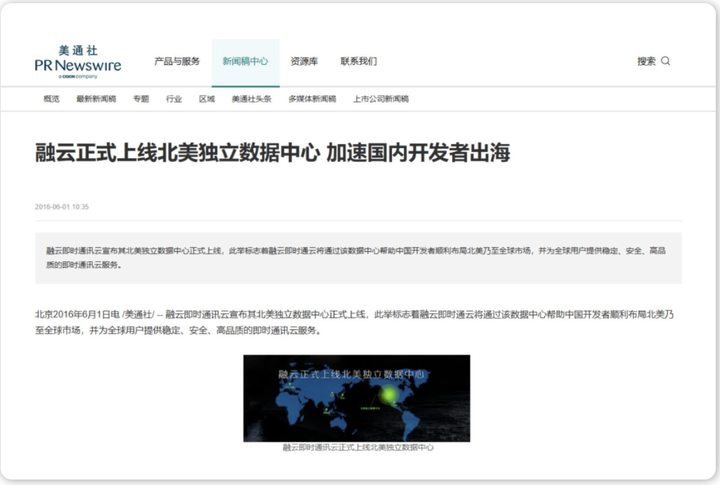
Task: Open 上市公司新闻稿 section
Action: (381, 99)
